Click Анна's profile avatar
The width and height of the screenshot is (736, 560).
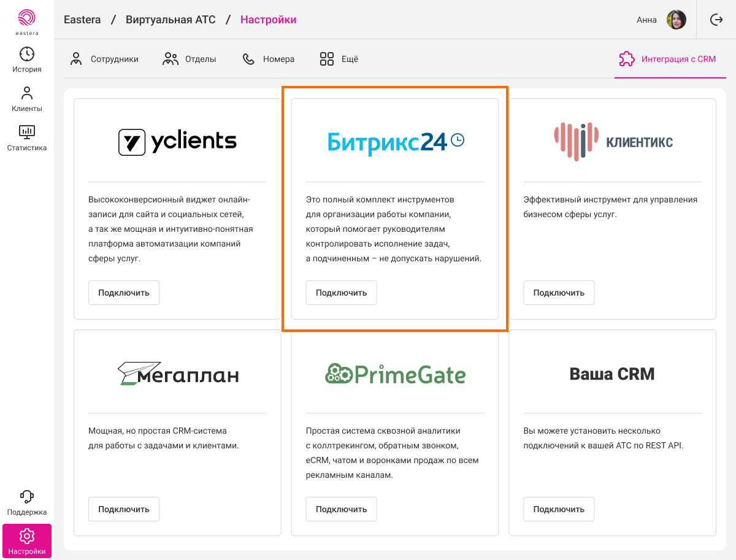pyautogui.click(x=676, y=20)
